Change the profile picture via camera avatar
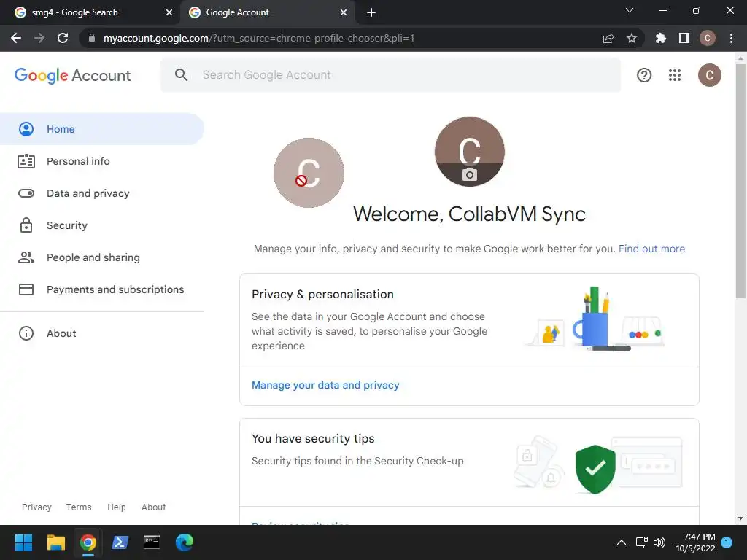 (x=469, y=152)
